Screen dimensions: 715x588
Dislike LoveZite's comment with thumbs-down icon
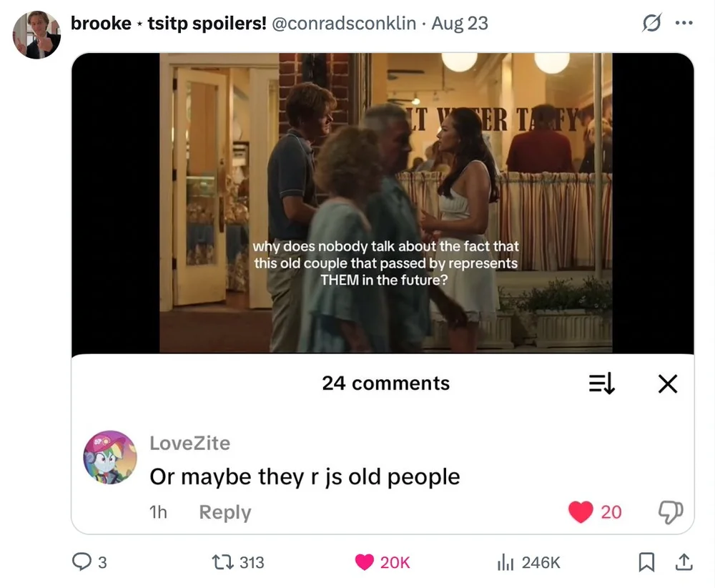click(x=671, y=512)
